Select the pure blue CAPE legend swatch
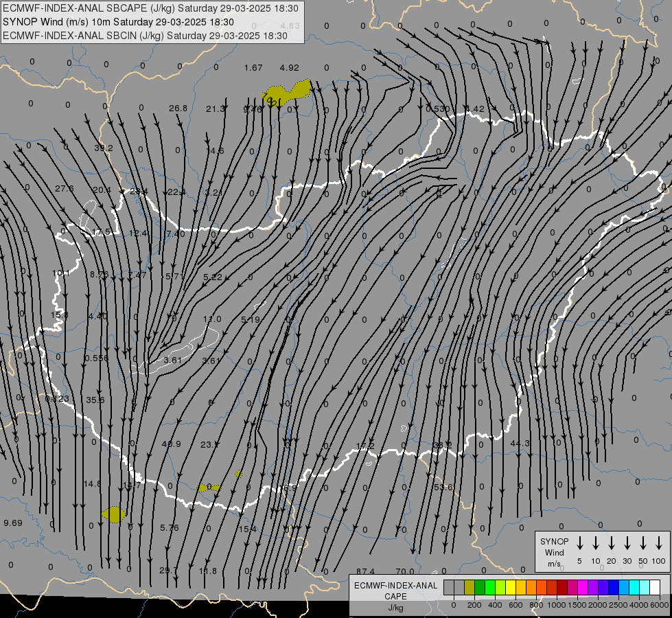Viewport: 672px width, 618px height. tap(614, 587)
